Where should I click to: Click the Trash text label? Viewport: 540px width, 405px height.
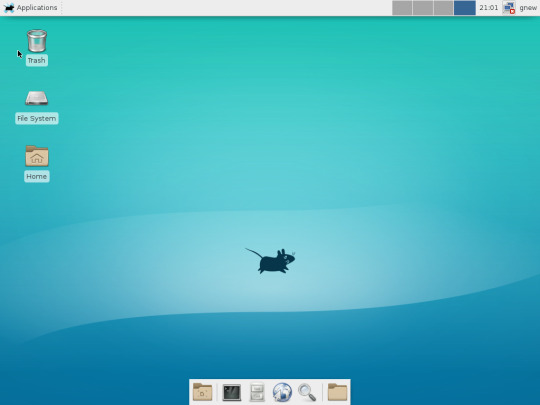37,61
